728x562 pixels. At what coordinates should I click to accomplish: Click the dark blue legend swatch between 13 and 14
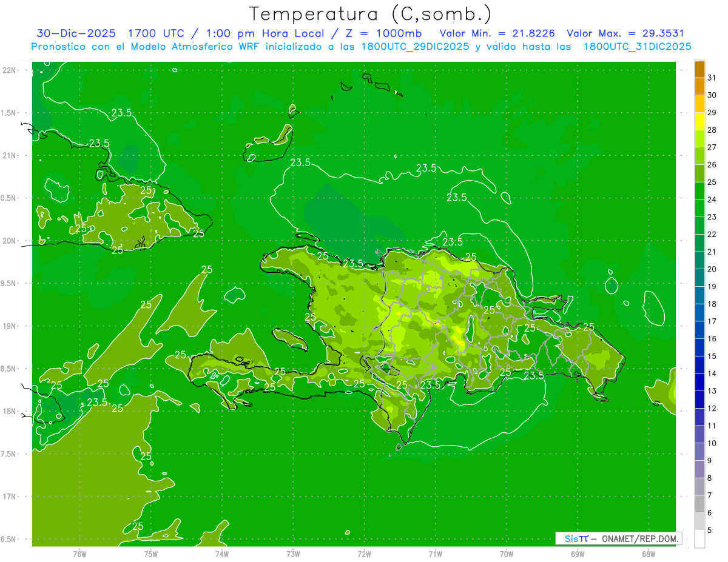click(x=699, y=382)
